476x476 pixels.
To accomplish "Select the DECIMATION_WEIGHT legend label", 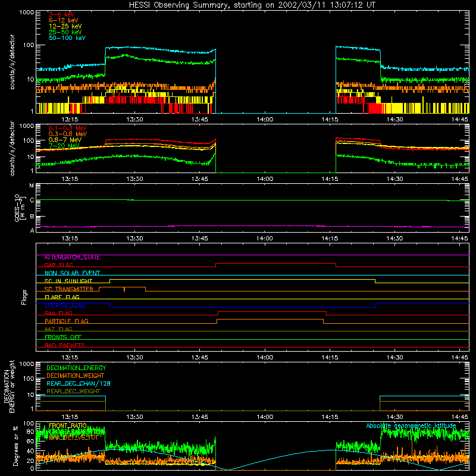I will click(x=76, y=376).
